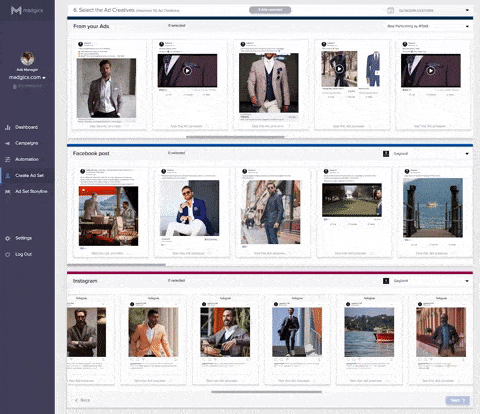Click the Log Out power icon
The width and height of the screenshot is (480, 414).
pos(8,254)
